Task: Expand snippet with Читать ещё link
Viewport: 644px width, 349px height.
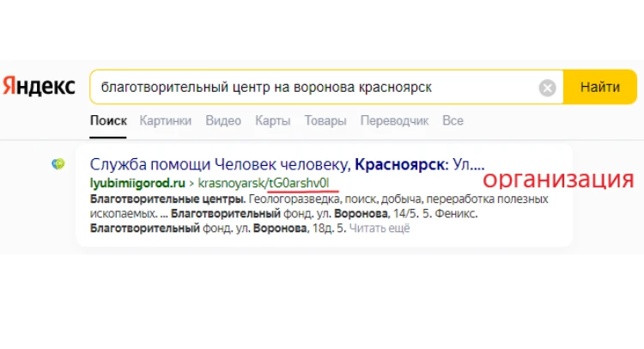Action: tap(380, 228)
